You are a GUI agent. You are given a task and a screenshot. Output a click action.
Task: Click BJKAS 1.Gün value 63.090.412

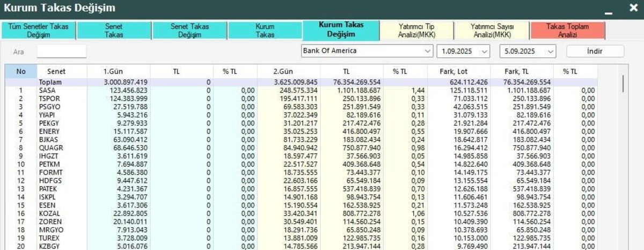[x=130, y=140]
